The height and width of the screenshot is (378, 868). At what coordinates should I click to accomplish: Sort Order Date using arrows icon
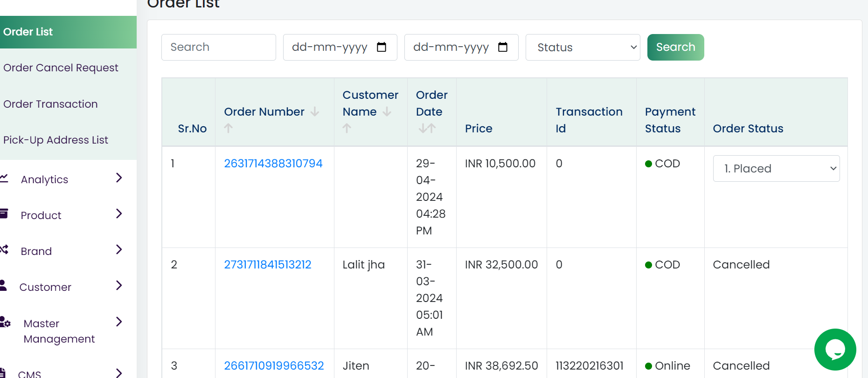coord(427,128)
